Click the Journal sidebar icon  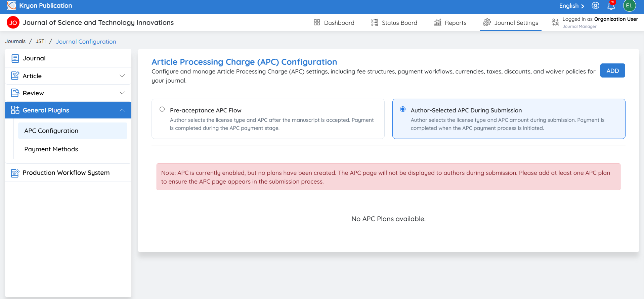point(15,58)
